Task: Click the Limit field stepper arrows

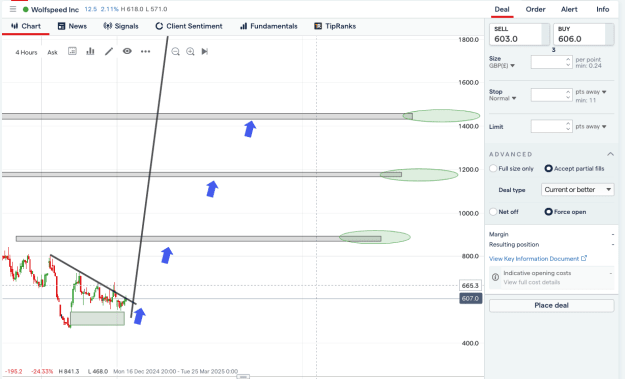Action: pos(568,127)
